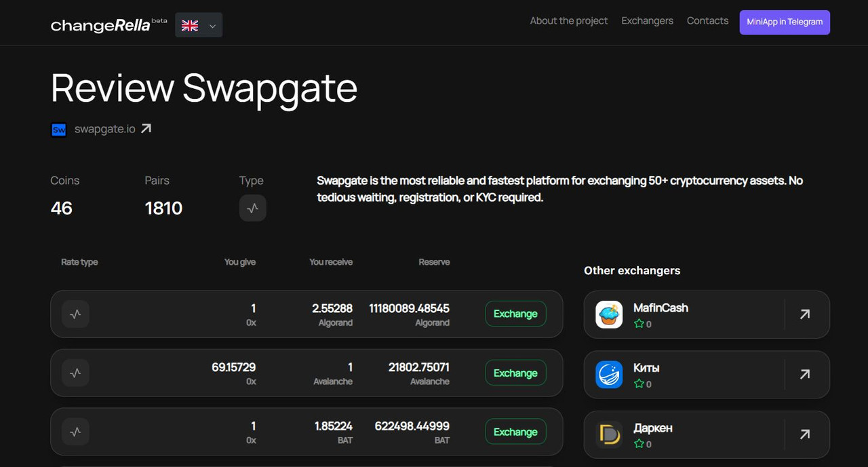The height and width of the screenshot is (467, 868).
Task: Select the Киты exchanger name
Action: 646,368
